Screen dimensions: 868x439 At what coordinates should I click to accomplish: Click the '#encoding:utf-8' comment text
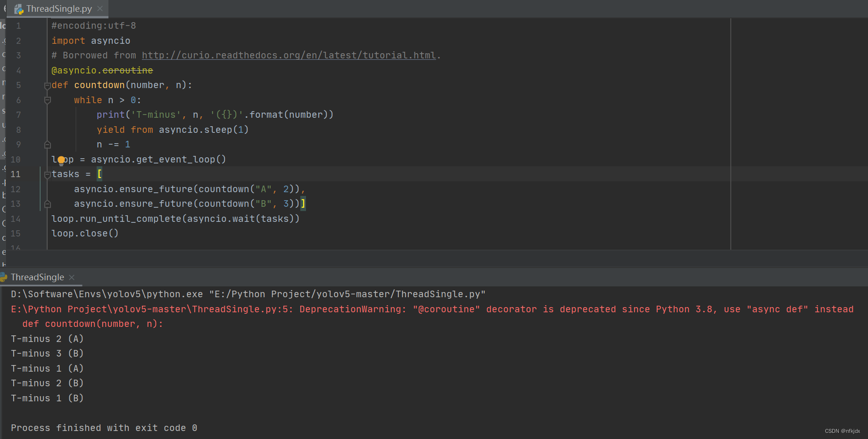pos(94,26)
